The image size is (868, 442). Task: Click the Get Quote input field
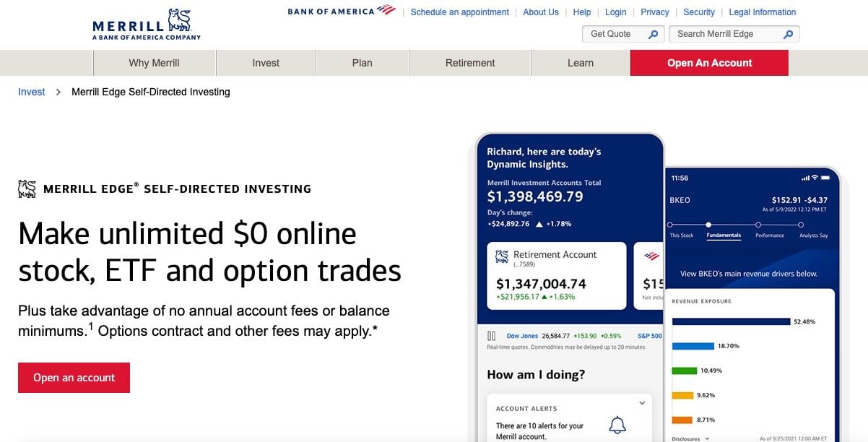coord(623,34)
